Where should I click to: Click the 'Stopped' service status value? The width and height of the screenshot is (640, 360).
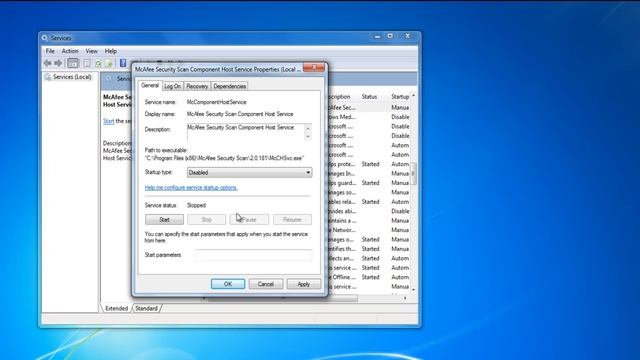(196, 205)
